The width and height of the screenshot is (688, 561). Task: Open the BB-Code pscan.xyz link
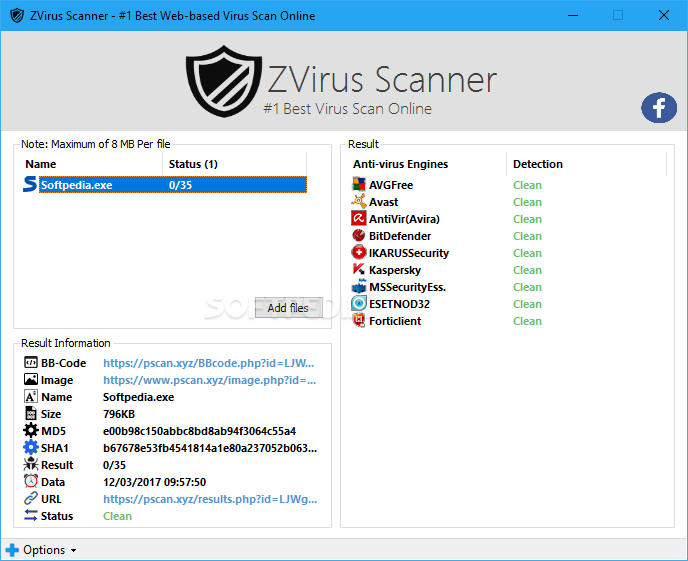[208, 363]
